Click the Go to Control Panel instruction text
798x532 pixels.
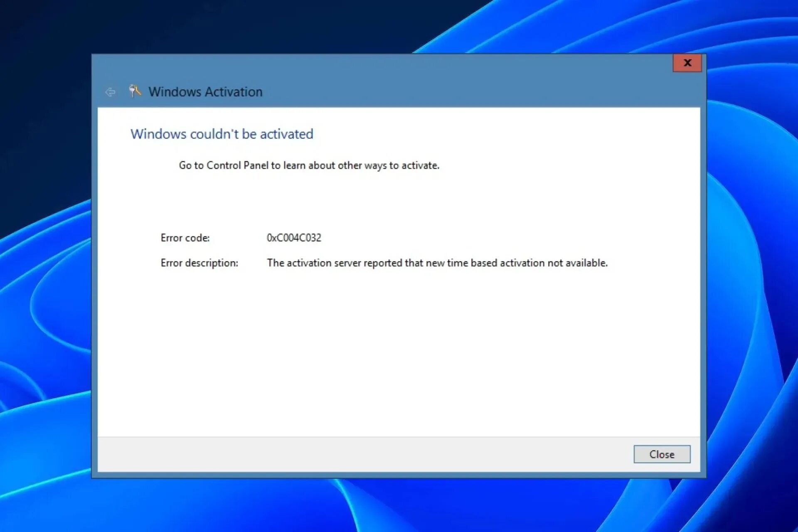[x=309, y=165]
